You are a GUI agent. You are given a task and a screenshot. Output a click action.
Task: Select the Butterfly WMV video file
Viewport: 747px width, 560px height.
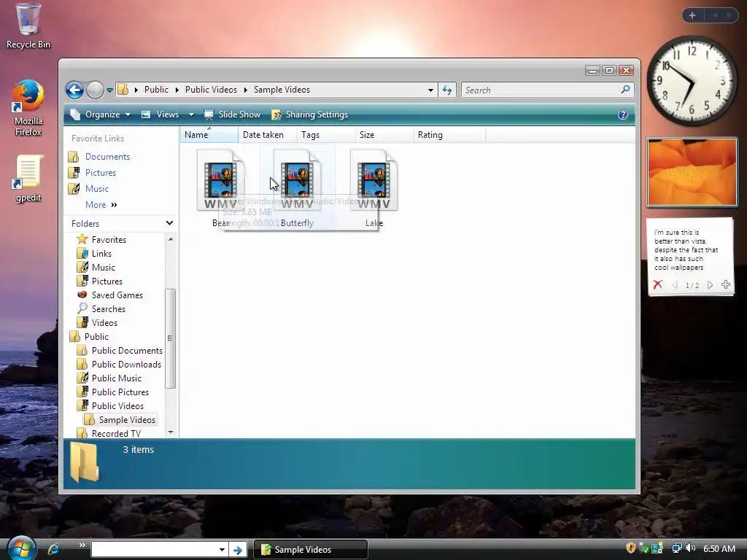[298, 188]
